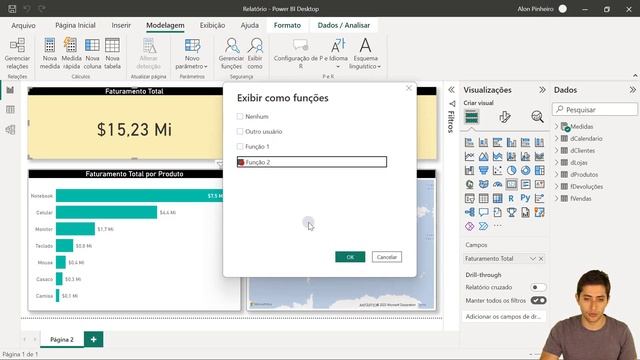640x360 pixels.
Task: Add a new report page
Action: [93, 339]
